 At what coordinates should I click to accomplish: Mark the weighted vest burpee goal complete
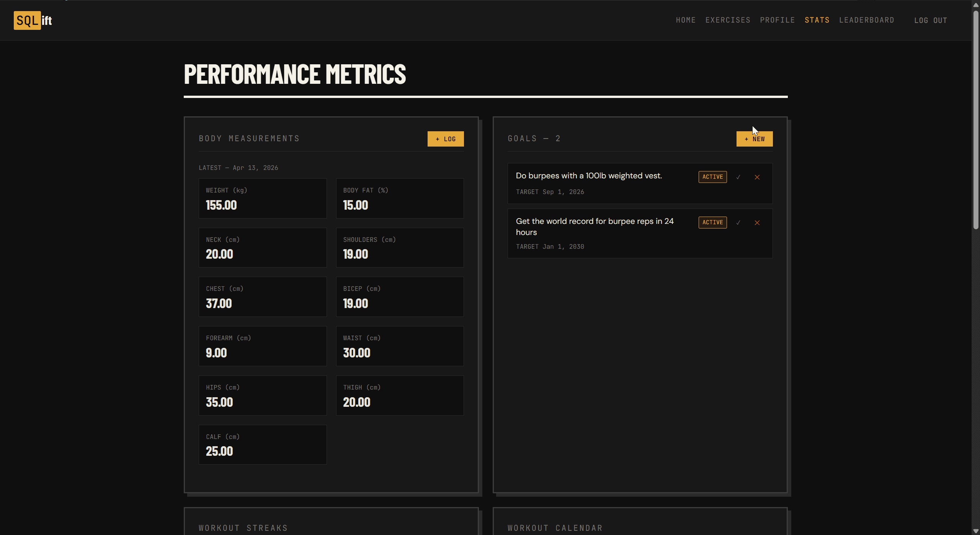tap(738, 177)
